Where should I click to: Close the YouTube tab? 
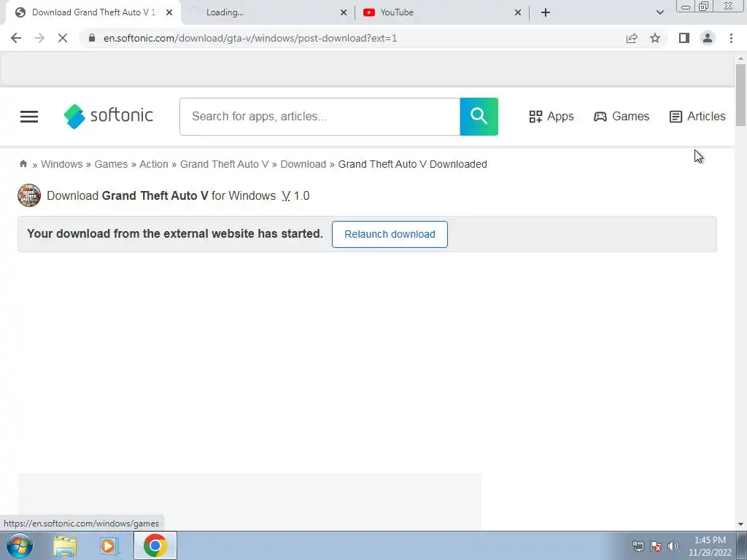(518, 13)
